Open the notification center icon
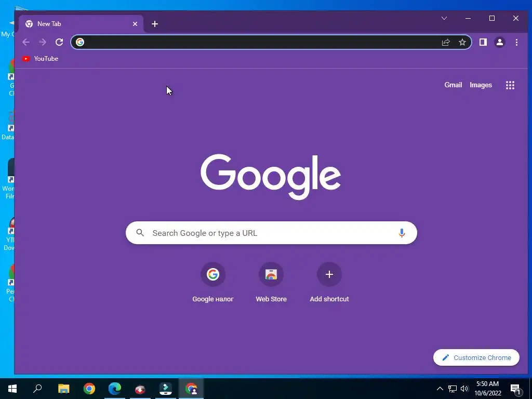Screen dimensions: 532x399 pos(515,389)
